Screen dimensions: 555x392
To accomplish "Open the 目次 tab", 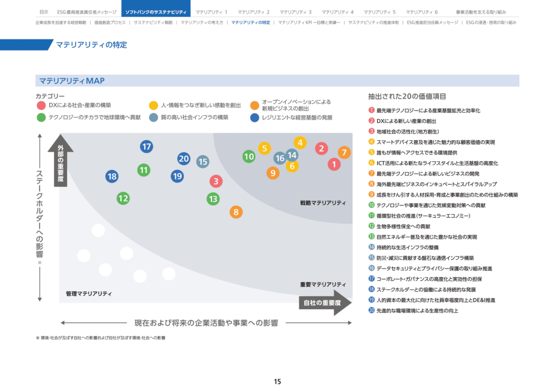I will (x=44, y=12).
